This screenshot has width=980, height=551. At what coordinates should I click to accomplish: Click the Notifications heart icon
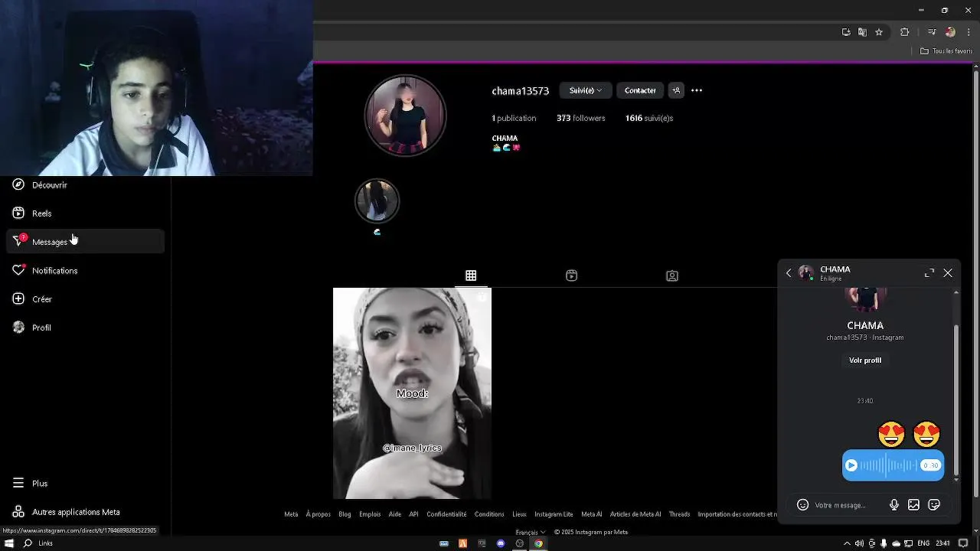(18, 270)
